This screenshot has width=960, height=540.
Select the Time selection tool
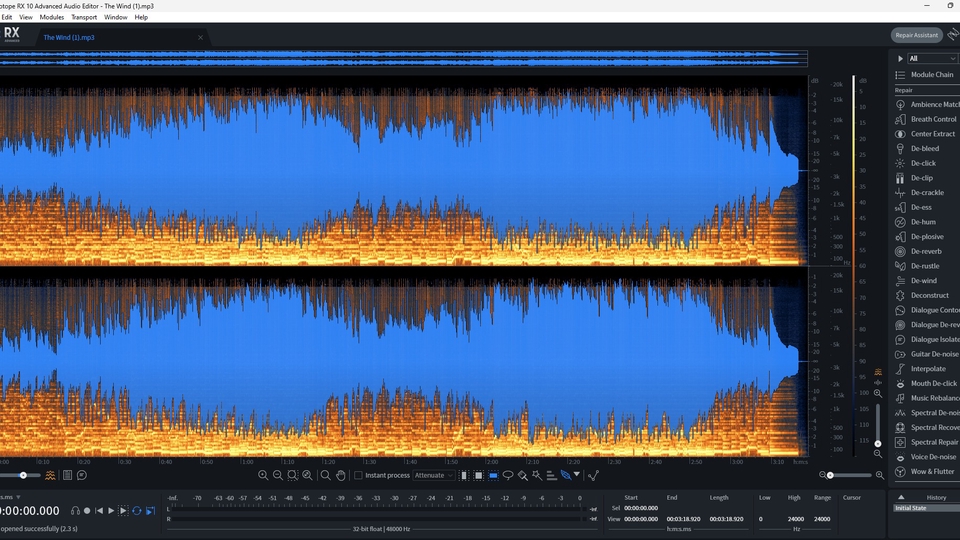[465, 475]
